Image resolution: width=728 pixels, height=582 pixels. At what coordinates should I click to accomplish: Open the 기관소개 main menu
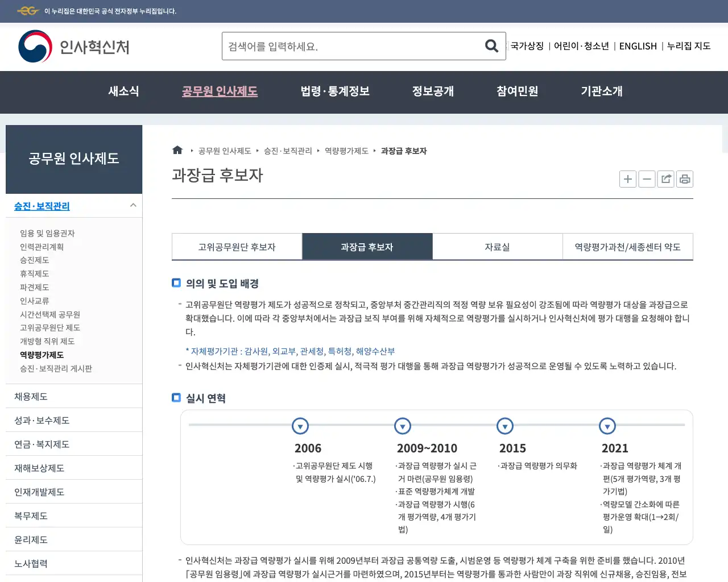tap(602, 92)
